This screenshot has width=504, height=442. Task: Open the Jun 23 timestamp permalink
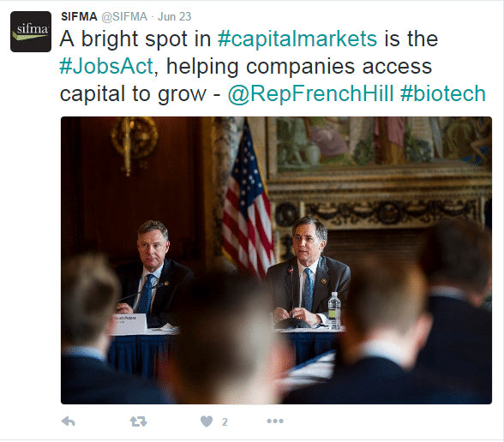175,16
